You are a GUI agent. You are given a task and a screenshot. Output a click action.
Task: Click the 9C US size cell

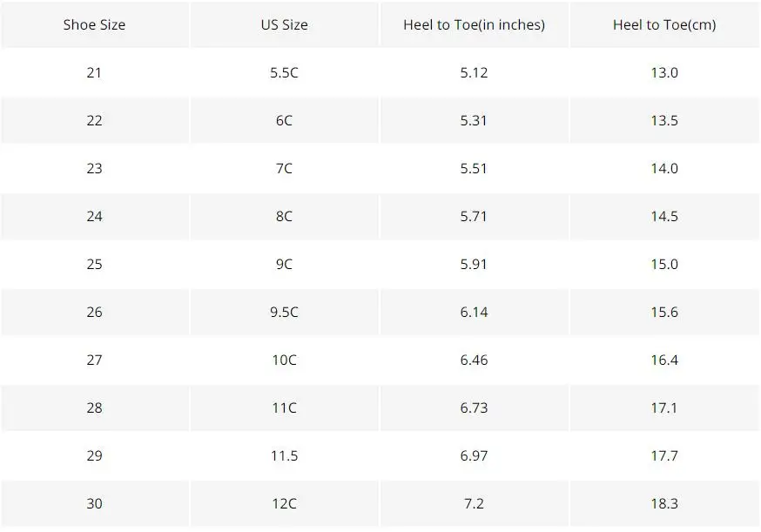(x=284, y=264)
